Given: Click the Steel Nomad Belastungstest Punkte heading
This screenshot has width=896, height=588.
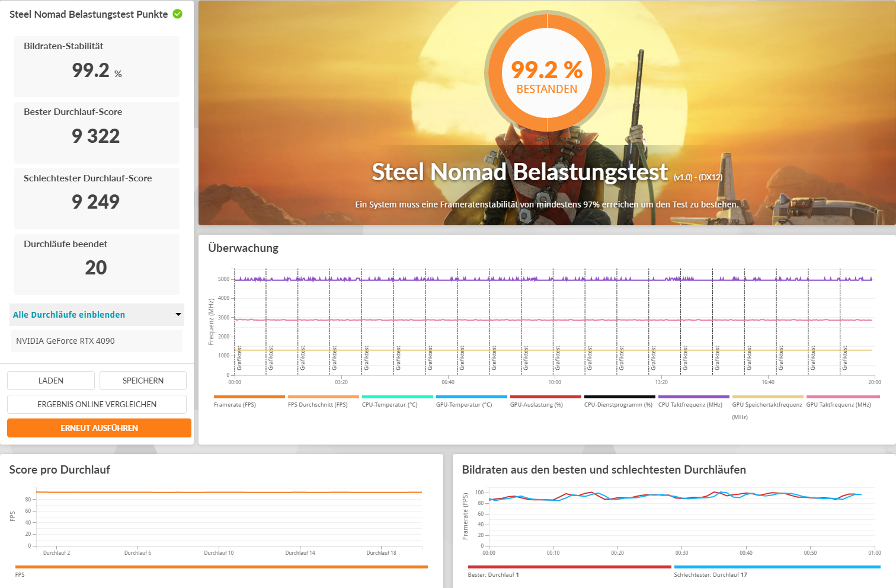Looking at the screenshot, I should [89, 14].
